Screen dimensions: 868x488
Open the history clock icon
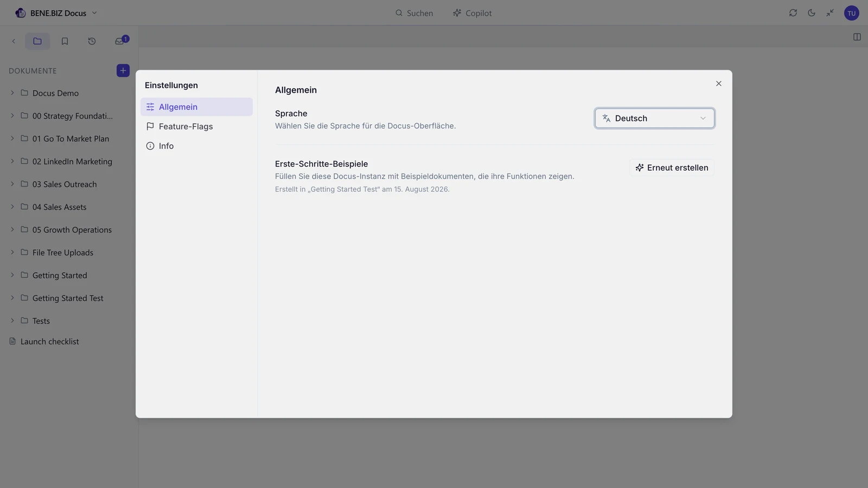92,41
